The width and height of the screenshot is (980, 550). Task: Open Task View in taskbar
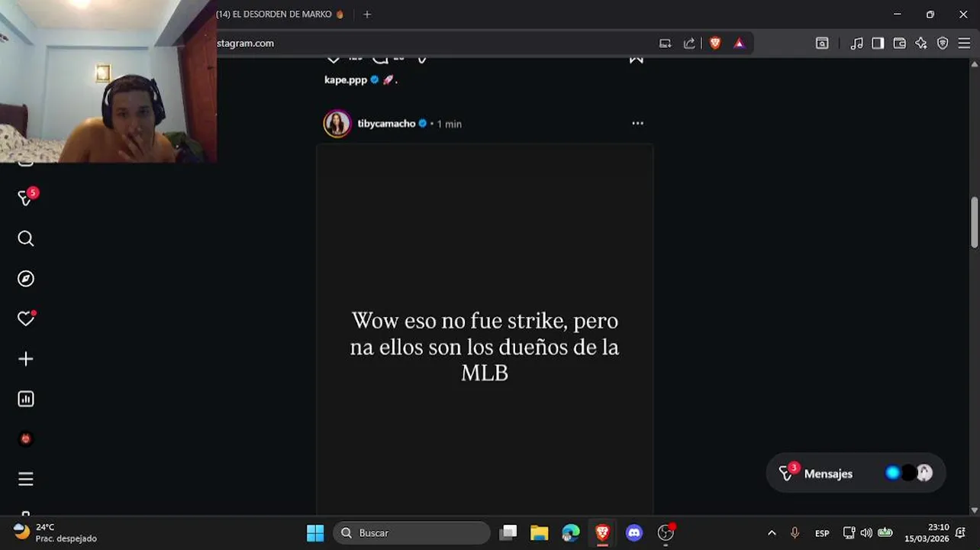click(508, 533)
